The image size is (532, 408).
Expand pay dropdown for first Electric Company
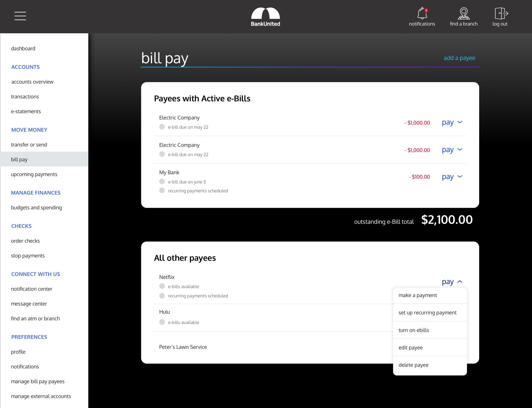pyautogui.click(x=452, y=122)
